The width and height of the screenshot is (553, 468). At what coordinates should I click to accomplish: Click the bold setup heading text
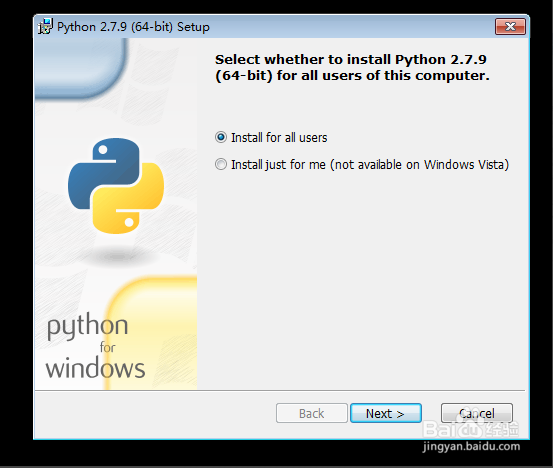tap(352, 67)
